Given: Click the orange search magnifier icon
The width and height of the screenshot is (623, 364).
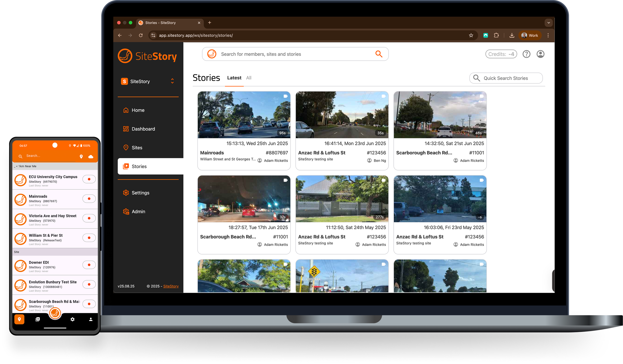Looking at the screenshot, I should coord(379,54).
